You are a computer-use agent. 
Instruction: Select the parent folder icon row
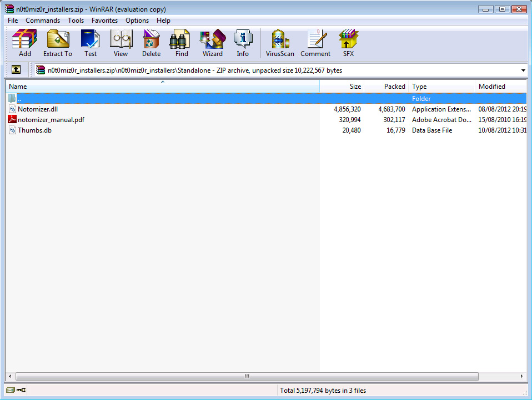12,98
